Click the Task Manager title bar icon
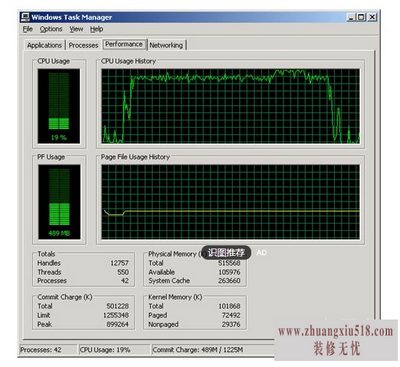Viewport: 400px width, 367px height. pyautogui.click(x=25, y=17)
